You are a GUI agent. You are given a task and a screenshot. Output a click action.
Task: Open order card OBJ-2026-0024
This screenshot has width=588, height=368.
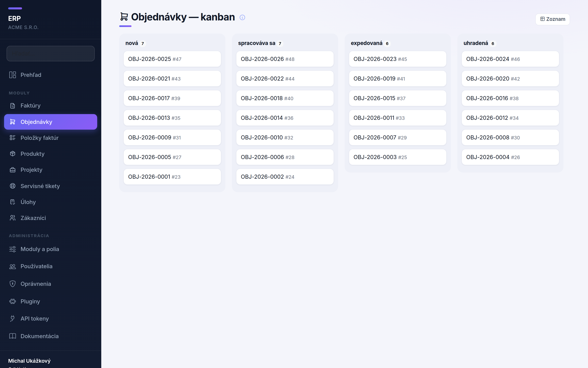click(510, 59)
